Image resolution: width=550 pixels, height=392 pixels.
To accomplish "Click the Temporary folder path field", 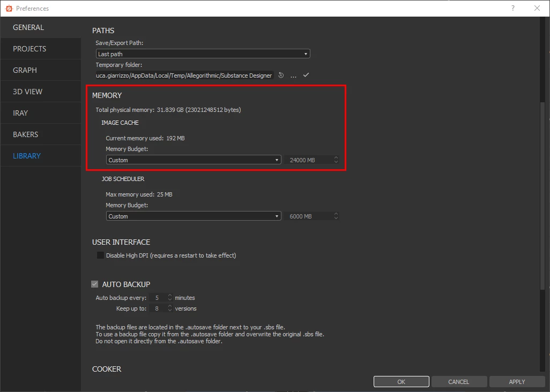I will (184, 76).
